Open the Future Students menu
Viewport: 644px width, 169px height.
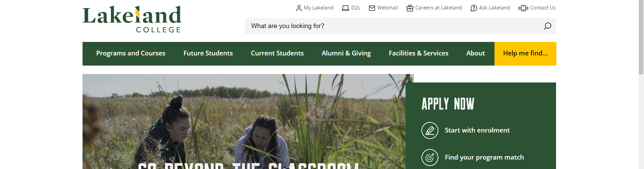pyautogui.click(x=208, y=53)
